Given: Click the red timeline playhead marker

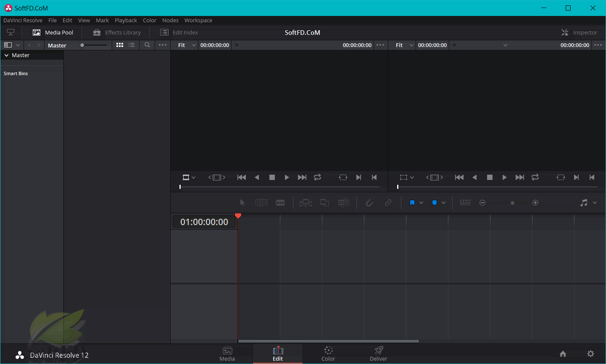Looking at the screenshot, I should [238, 216].
